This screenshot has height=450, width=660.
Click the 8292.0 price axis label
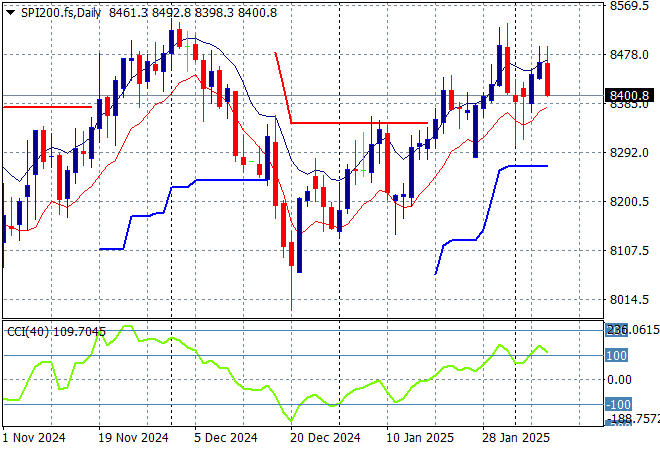[629, 153]
